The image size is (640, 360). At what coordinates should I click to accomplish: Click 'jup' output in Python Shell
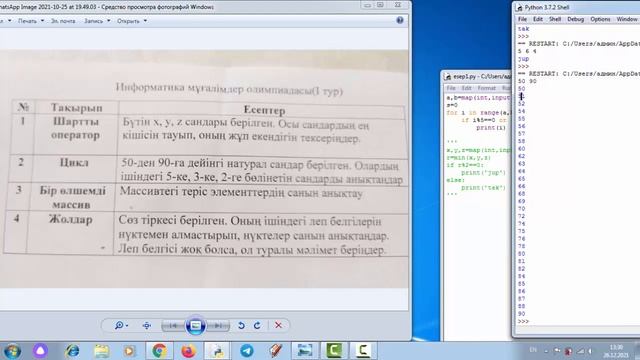[x=523, y=59]
